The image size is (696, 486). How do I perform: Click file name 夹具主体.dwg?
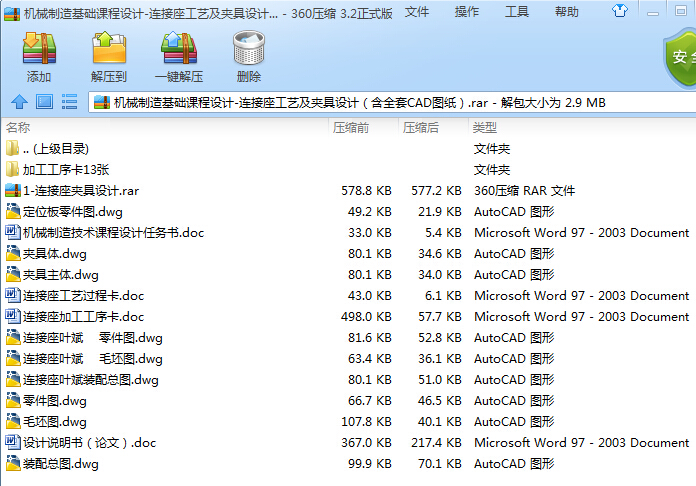(61, 275)
